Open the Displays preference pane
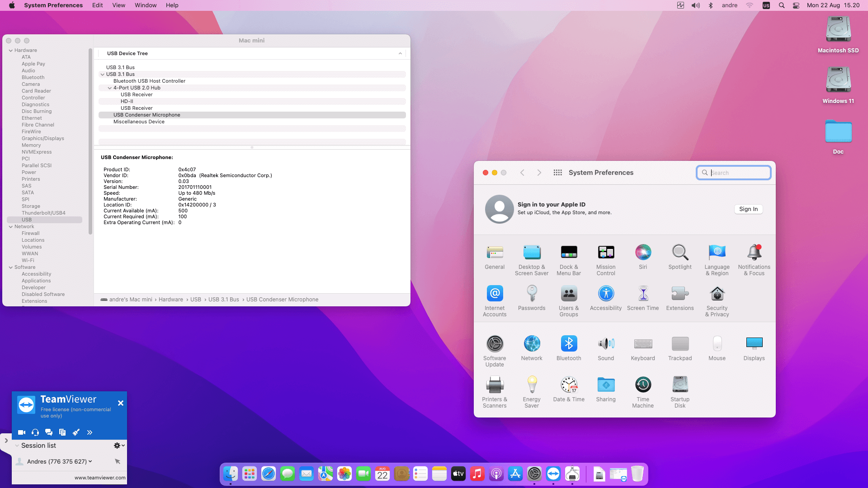The image size is (868, 488). (x=754, y=344)
